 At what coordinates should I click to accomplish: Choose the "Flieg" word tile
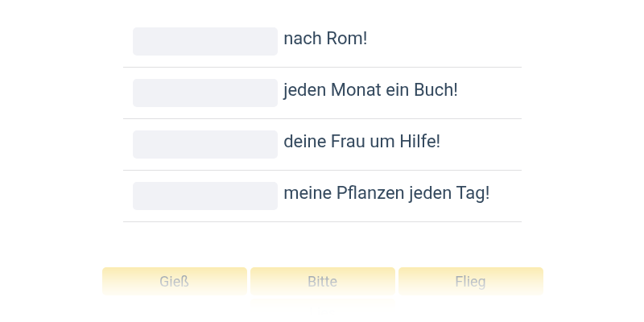[x=470, y=282]
